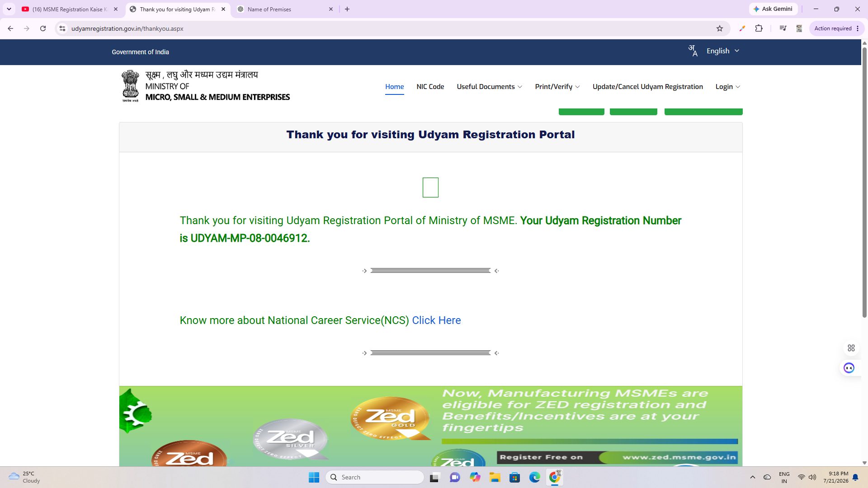Open the grid apps floating side icon
The image size is (868, 488).
[851, 348]
